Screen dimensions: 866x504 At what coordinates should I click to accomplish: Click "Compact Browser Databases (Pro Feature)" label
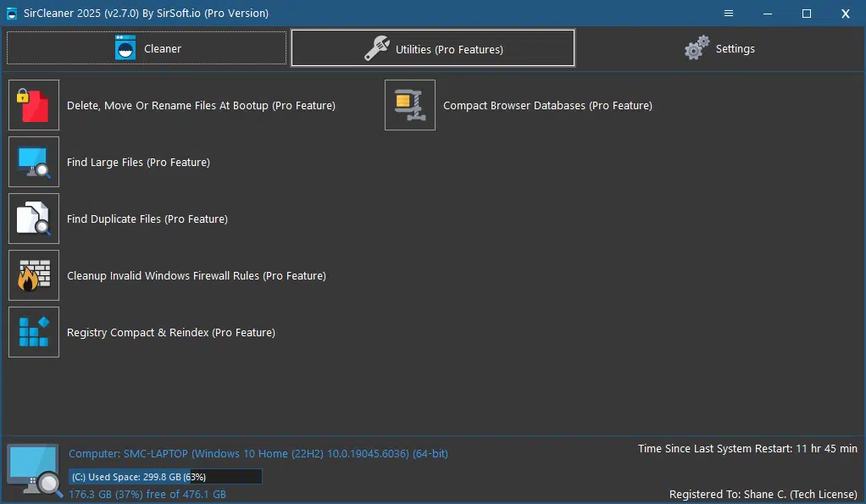(x=548, y=105)
